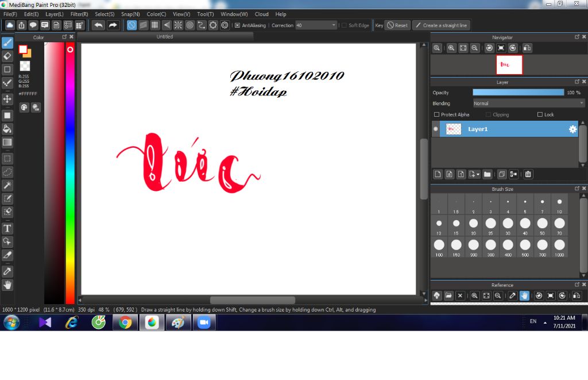This screenshot has height=380, width=588.
Task: Select the Brush tool
Action: point(7,43)
